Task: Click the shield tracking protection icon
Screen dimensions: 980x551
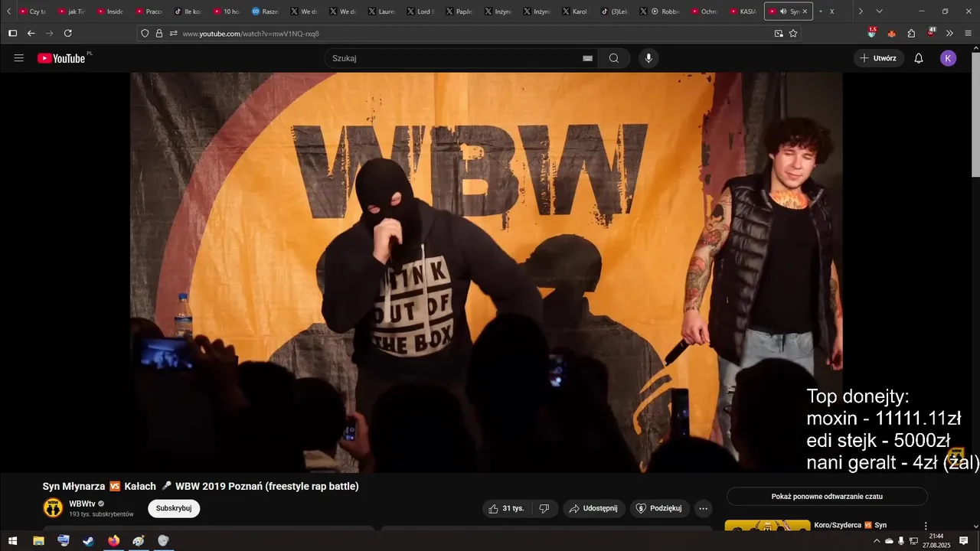Action: click(145, 34)
